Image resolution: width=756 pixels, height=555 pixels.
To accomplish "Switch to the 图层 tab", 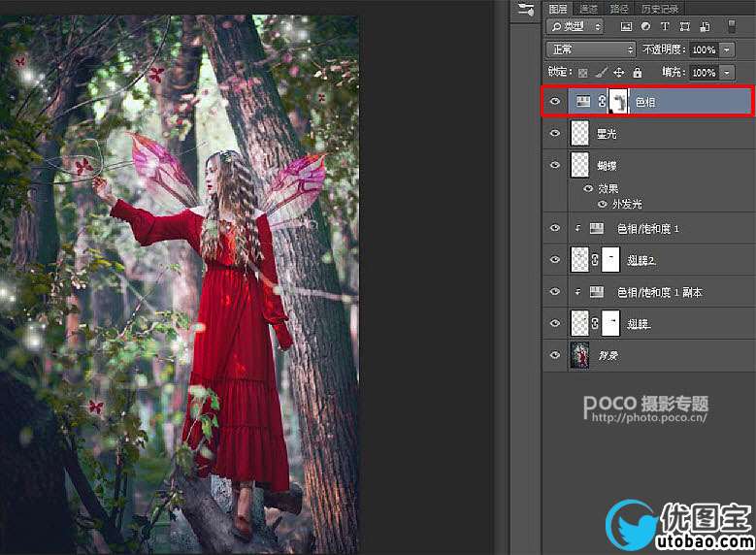I will [558, 9].
